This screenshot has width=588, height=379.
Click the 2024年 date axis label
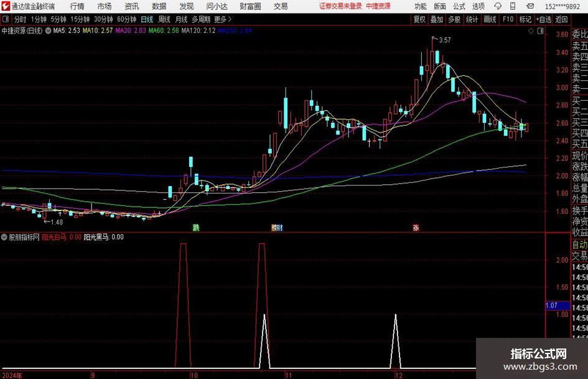pyautogui.click(x=12, y=375)
